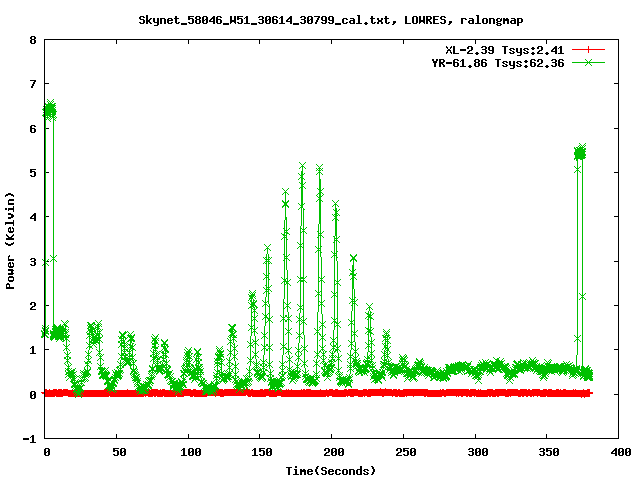
Task: Click the Time(Seconds) x-axis label
Action: (x=331, y=471)
